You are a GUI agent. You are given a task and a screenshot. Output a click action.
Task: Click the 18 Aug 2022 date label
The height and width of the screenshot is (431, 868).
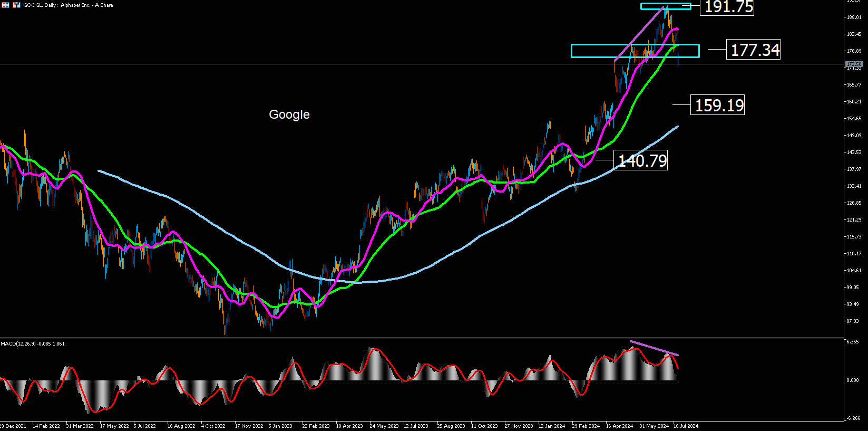coord(181,426)
